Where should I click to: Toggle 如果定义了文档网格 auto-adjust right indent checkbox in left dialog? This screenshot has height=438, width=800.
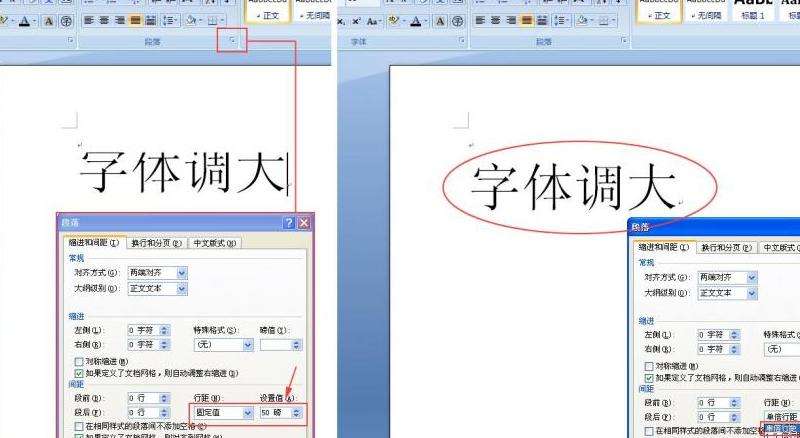coord(79,373)
